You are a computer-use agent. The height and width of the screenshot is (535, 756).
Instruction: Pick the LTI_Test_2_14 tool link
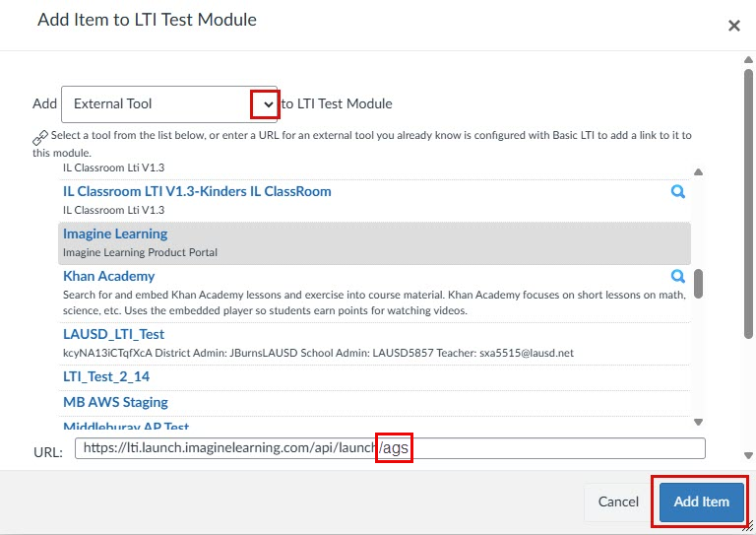coord(106,376)
